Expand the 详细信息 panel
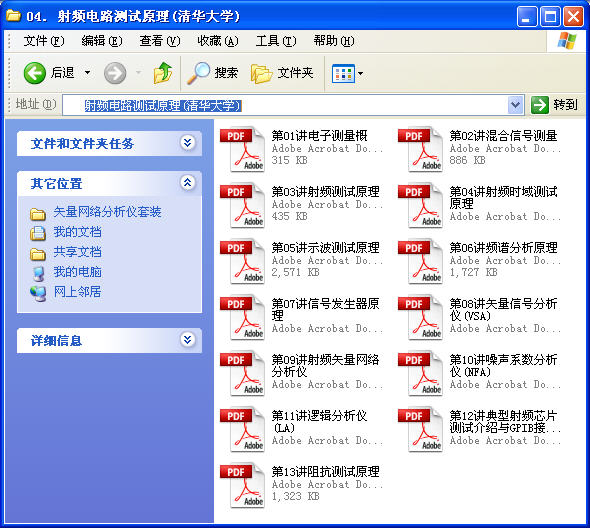Image resolution: width=590 pixels, height=528 pixels. pyautogui.click(x=188, y=339)
